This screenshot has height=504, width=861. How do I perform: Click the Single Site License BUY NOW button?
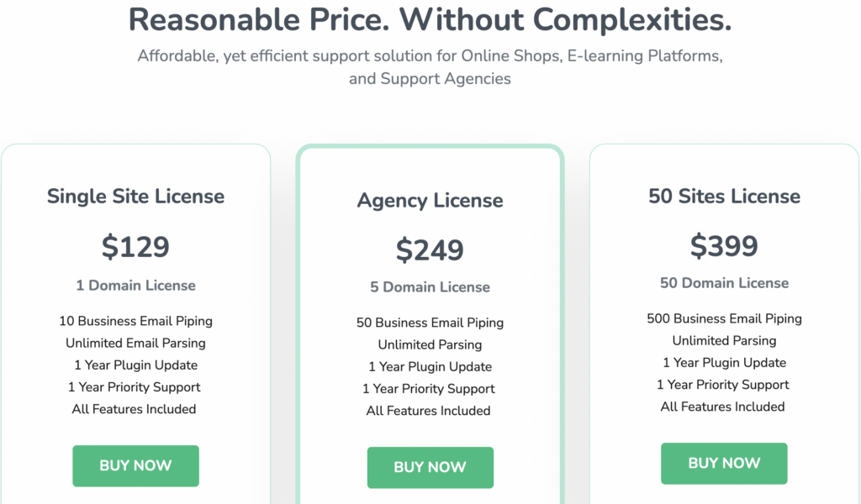coord(135,465)
